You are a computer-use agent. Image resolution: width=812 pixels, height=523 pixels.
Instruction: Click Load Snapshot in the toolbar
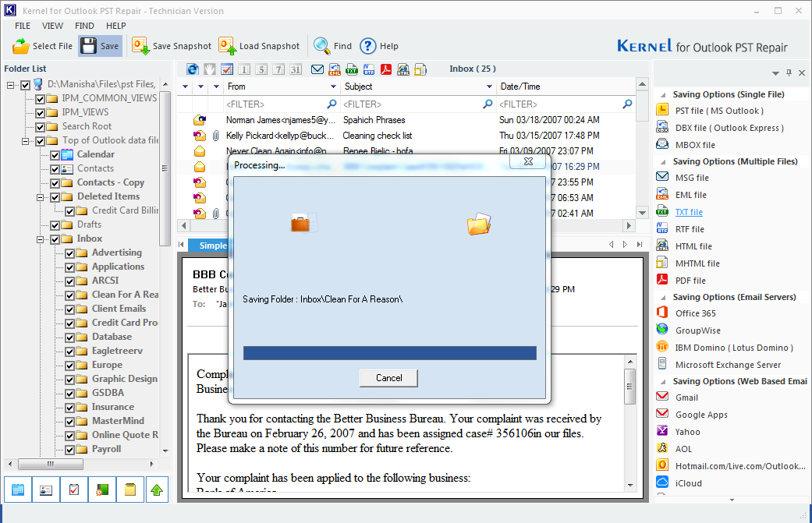pos(259,46)
